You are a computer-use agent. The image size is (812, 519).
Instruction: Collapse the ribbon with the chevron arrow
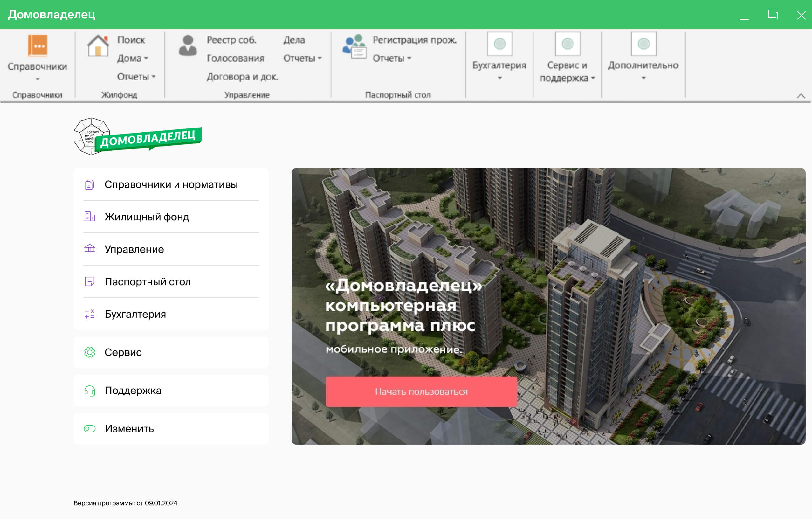click(x=801, y=96)
